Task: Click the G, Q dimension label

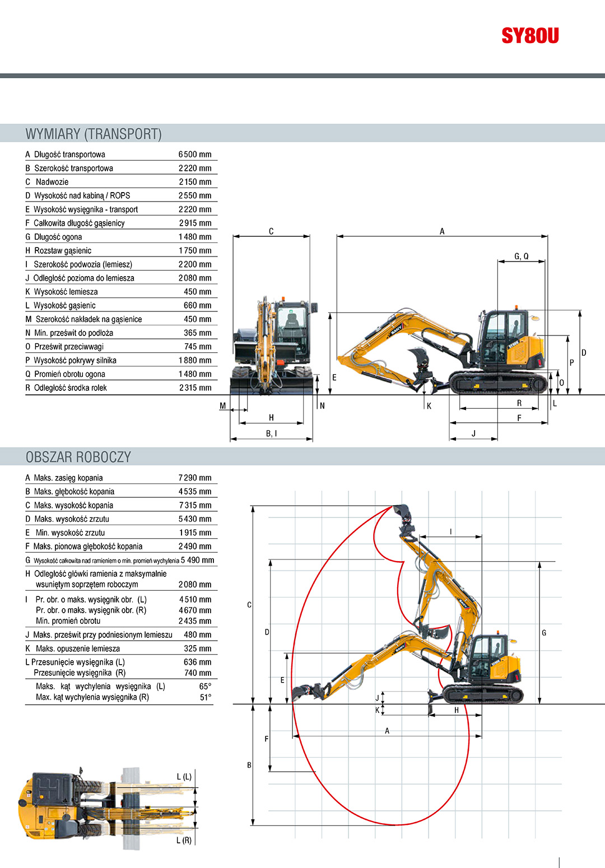Action: tap(522, 256)
